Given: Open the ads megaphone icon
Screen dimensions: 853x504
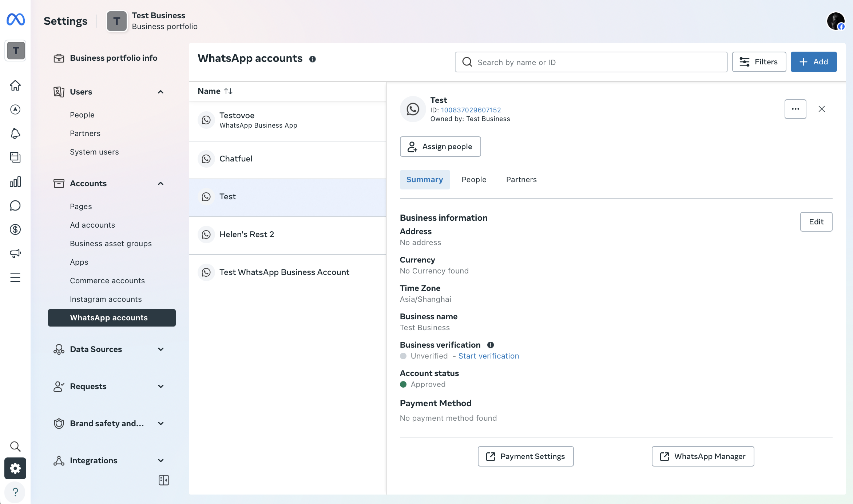Looking at the screenshot, I should [x=15, y=253].
